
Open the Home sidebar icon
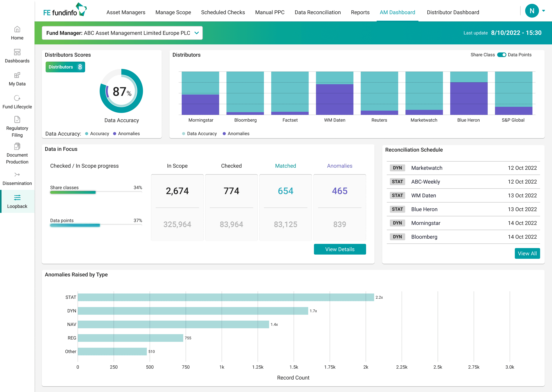[17, 29]
